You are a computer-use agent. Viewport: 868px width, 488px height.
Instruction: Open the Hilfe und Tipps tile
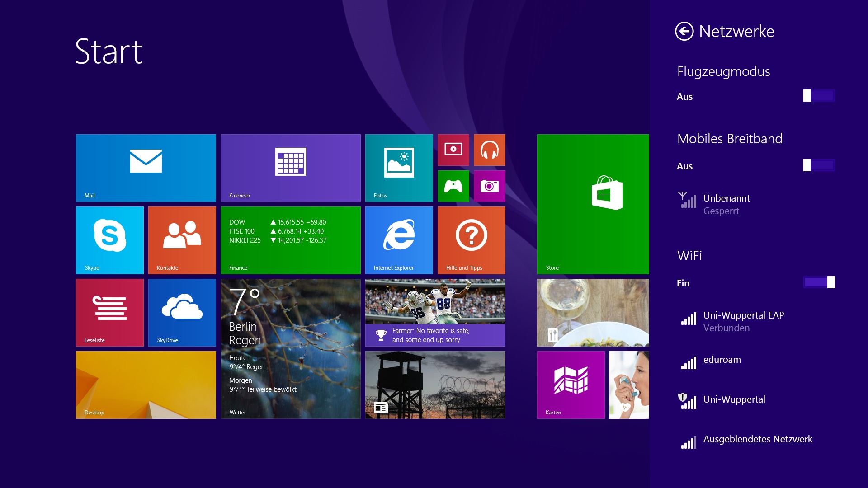[471, 240]
